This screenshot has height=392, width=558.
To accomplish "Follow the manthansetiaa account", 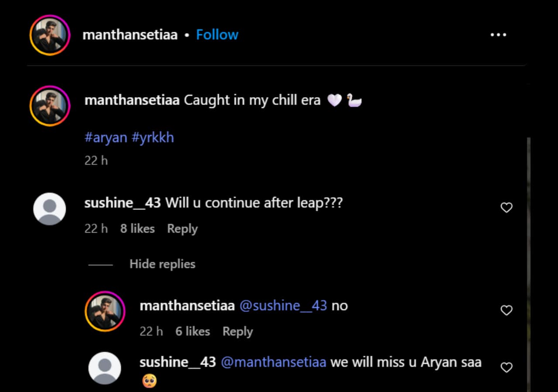I will pos(217,35).
